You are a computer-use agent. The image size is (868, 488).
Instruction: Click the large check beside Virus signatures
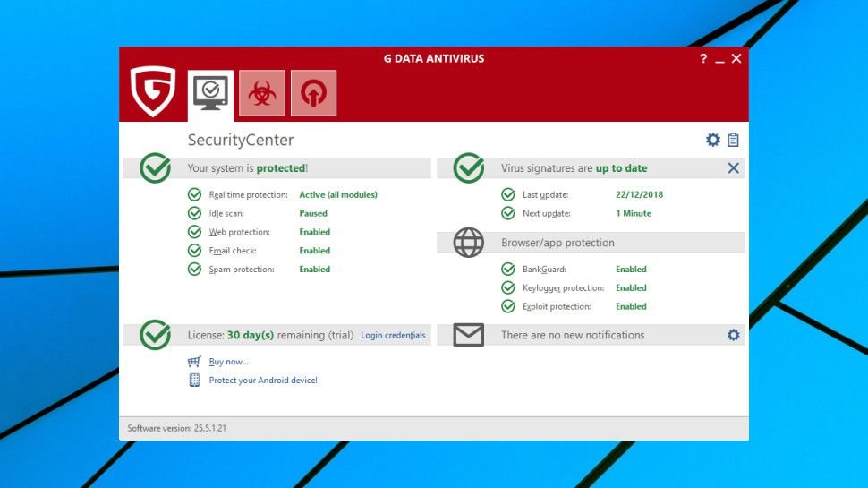(x=469, y=167)
